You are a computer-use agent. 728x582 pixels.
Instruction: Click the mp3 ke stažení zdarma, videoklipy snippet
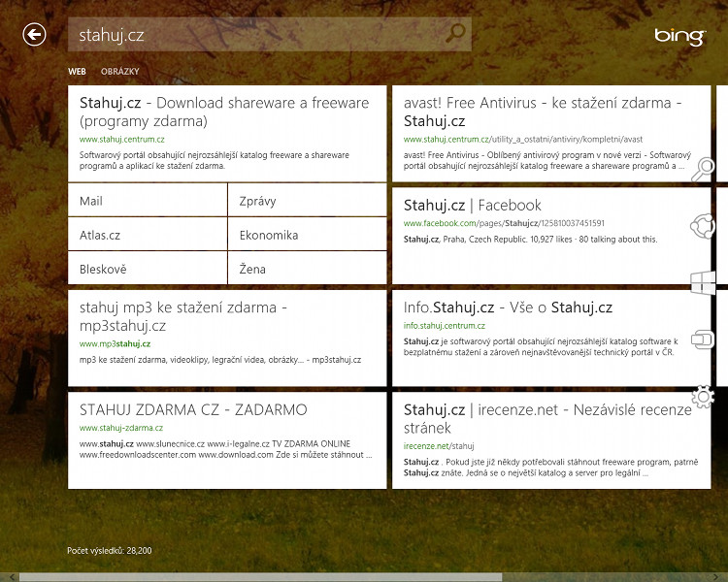(220, 360)
